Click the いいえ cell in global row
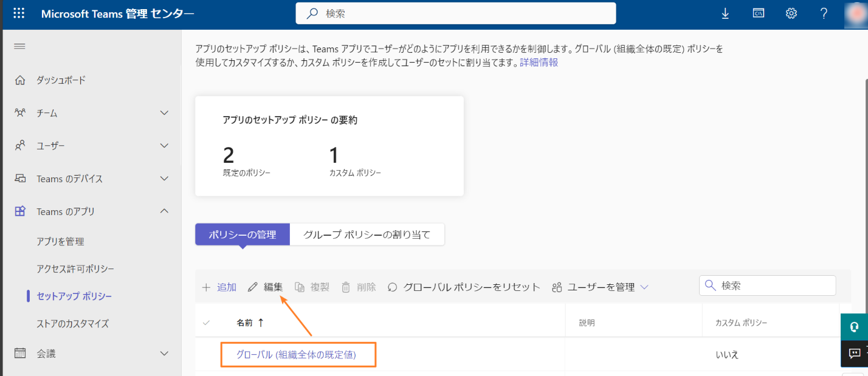The image size is (868, 376). coord(727,355)
